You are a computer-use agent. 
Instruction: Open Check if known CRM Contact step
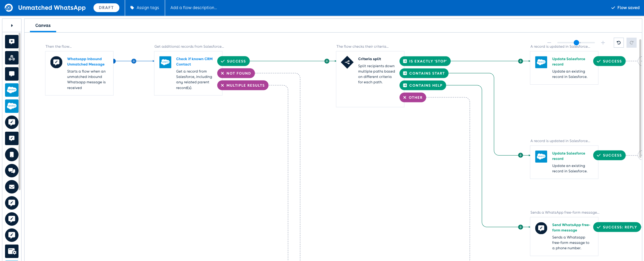(194, 61)
